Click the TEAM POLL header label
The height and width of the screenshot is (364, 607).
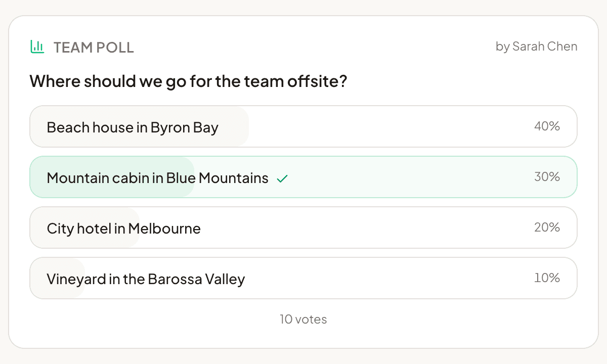[x=94, y=47]
